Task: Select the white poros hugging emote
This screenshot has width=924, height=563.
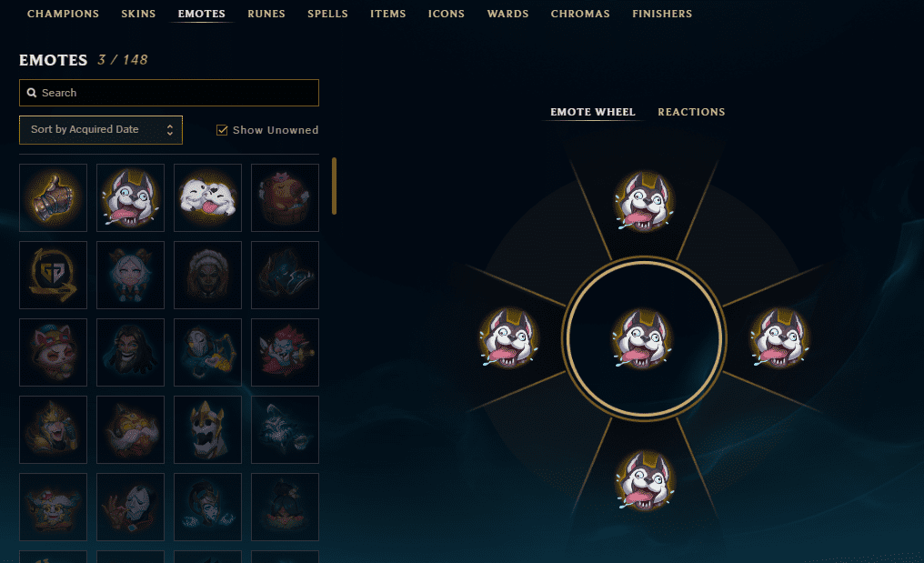Action: click(207, 197)
